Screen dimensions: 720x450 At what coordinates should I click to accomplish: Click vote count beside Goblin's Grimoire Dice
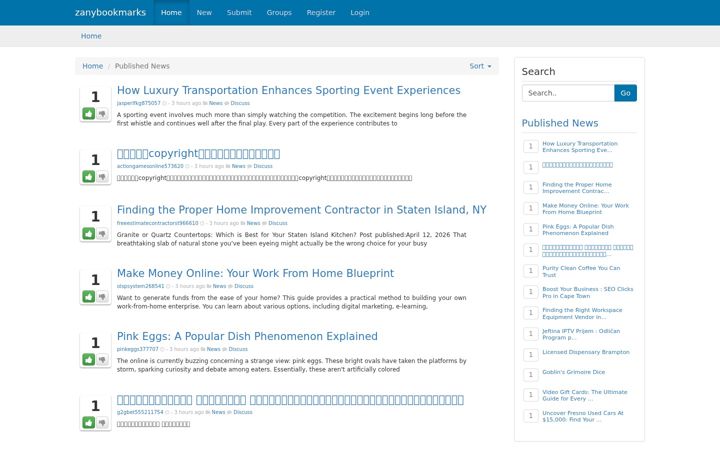(531, 375)
